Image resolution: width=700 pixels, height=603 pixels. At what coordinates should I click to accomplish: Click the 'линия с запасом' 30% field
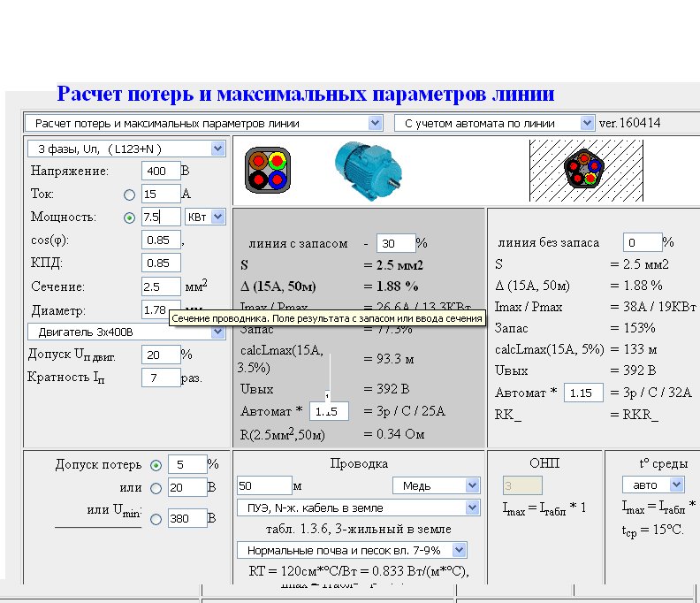coord(396,243)
